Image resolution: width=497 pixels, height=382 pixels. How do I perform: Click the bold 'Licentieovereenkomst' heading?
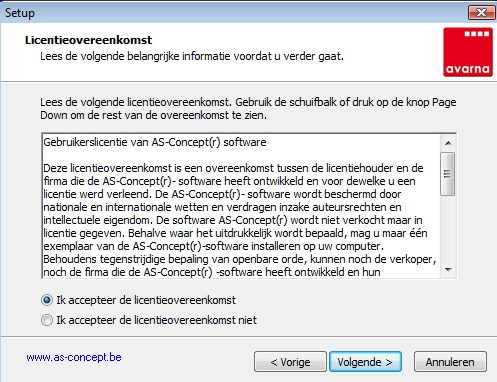[x=89, y=40]
